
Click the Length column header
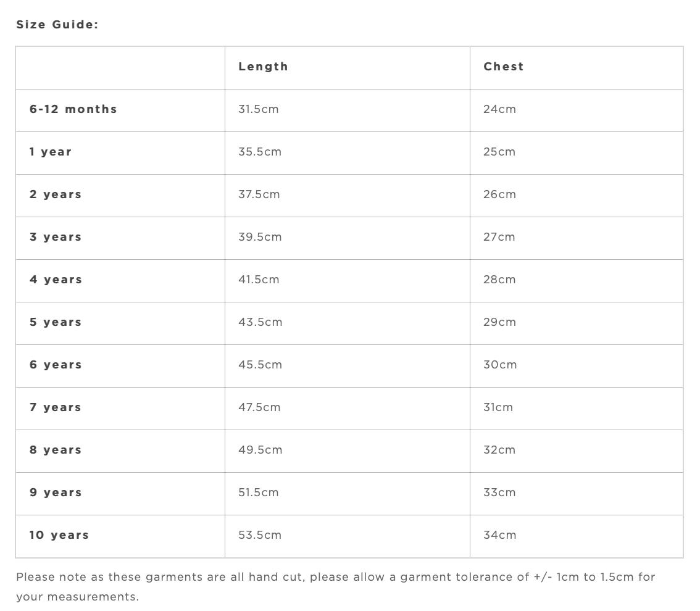[263, 67]
